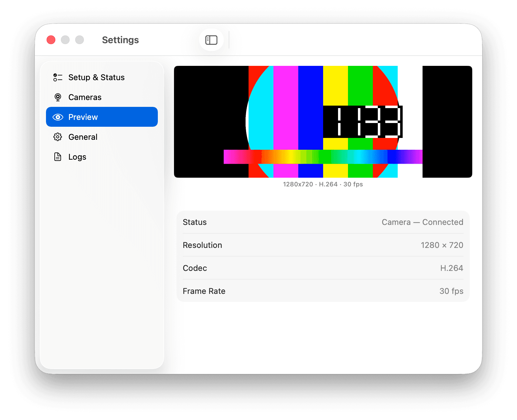Screen dimensions: 517x420
Task: Click the 'Resolution' row label
Action: (x=202, y=245)
